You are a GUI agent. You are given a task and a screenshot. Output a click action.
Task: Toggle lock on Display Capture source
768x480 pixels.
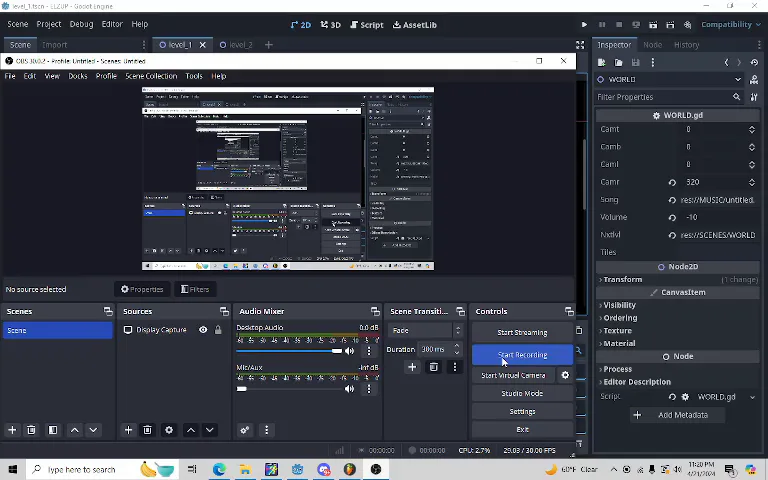[218, 330]
